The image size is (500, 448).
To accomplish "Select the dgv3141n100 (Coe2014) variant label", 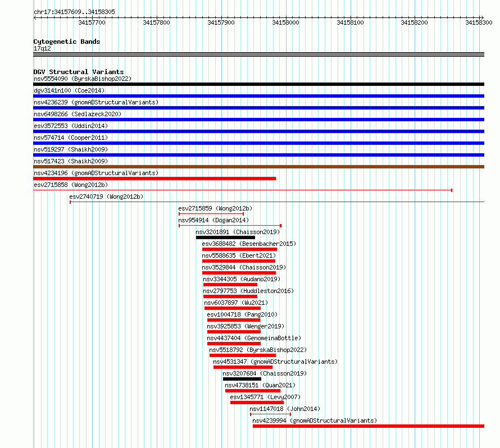I will coord(69,90).
